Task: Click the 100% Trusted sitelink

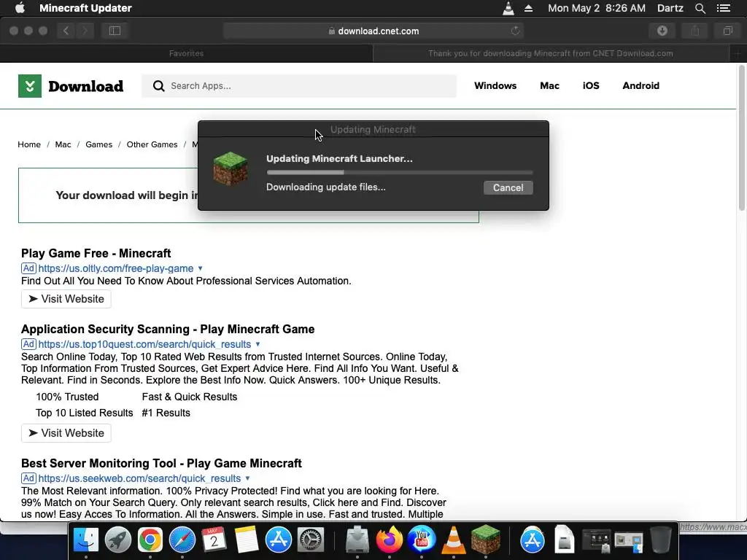Action: (67, 397)
